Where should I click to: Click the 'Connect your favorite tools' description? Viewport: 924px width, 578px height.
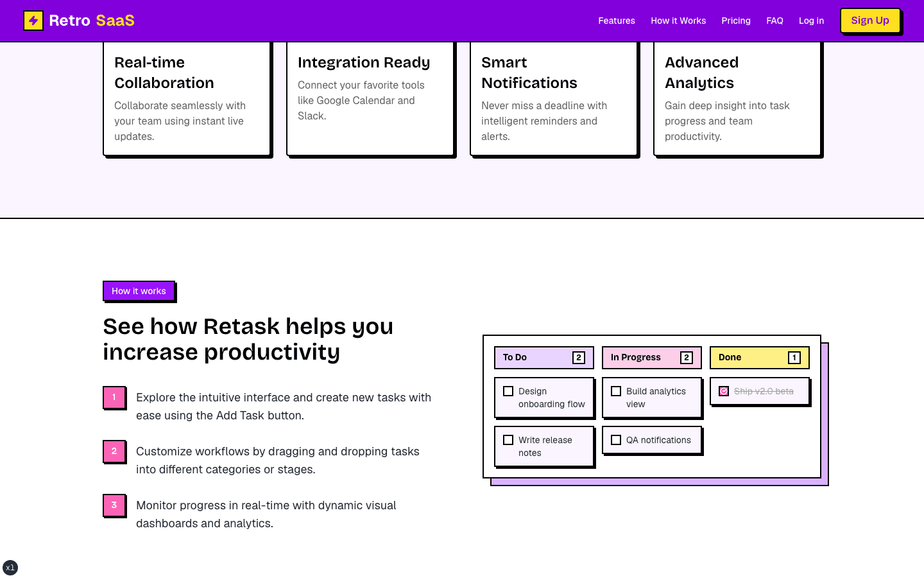361,100
